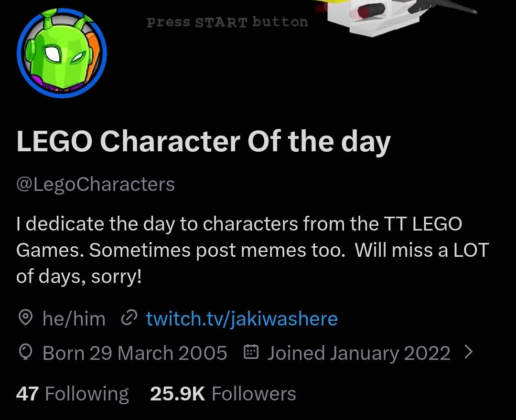Click the bio's first line about TT LEGO
This screenshot has height=420, width=516.
pyautogui.click(x=239, y=223)
